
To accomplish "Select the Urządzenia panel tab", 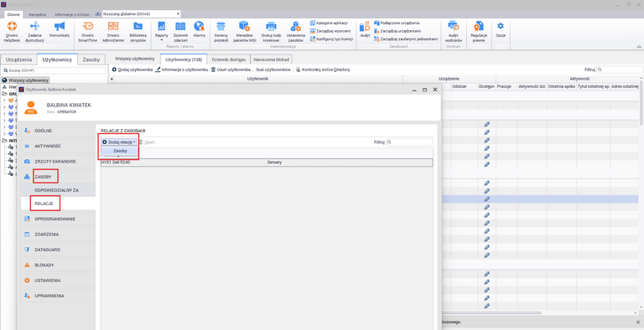I will [x=18, y=59].
